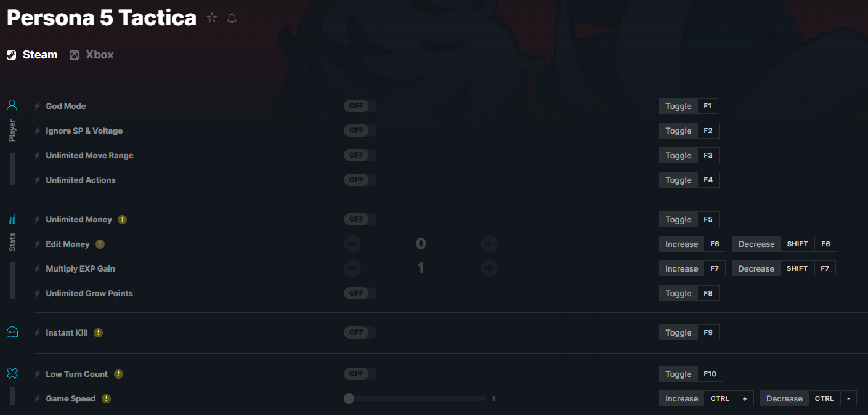Image resolution: width=868 pixels, height=415 pixels.
Task: Increase Edit Money with plus button
Action: 489,244
